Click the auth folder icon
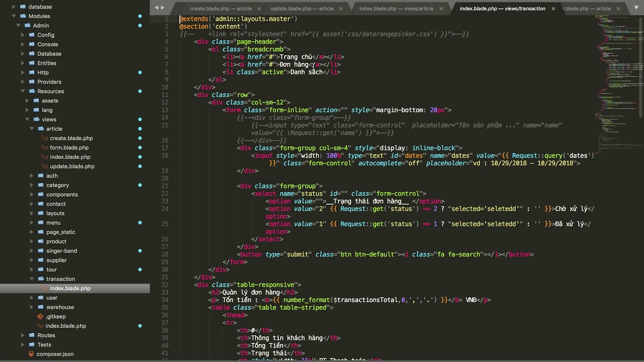 [x=40, y=176]
